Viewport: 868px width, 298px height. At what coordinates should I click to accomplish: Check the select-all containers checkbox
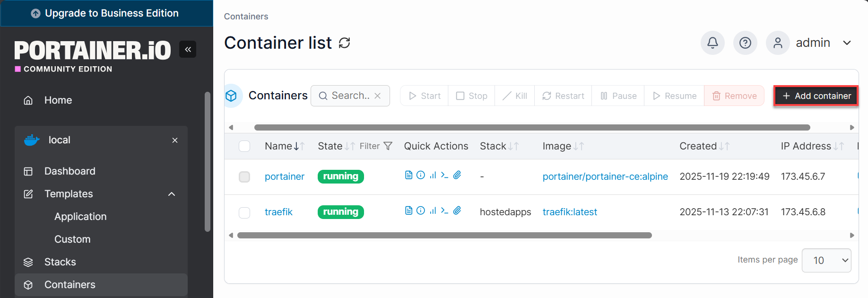tap(244, 146)
